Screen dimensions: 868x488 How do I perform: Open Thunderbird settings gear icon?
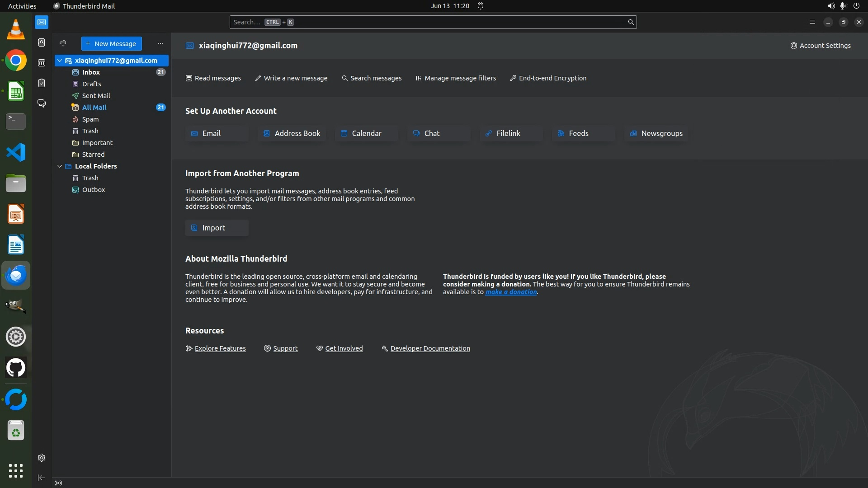pyautogui.click(x=42, y=458)
